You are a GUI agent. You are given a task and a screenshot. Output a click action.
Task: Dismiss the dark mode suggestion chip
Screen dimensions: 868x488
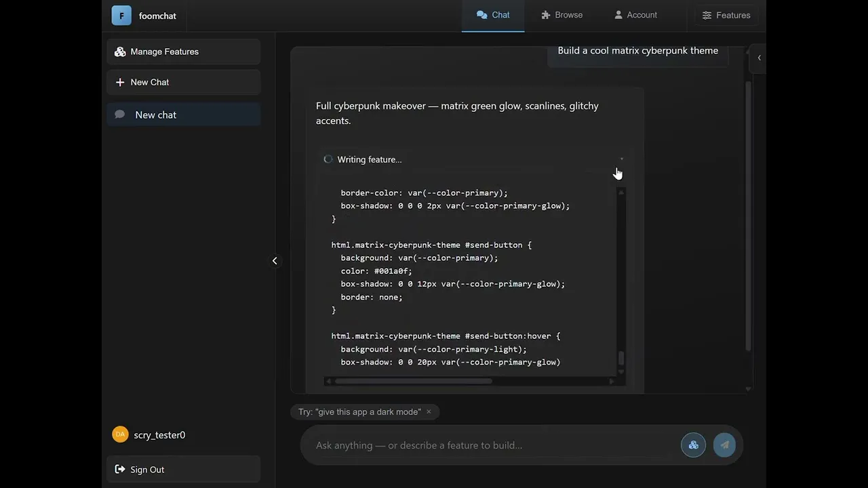tap(429, 411)
